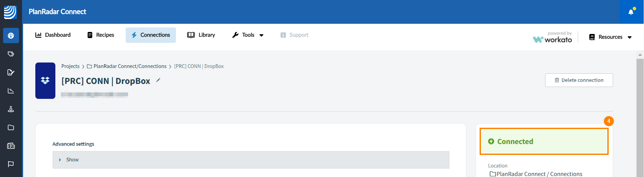Click the Support menu item
This screenshot has height=177, width=644.
(x=294, y=35)
